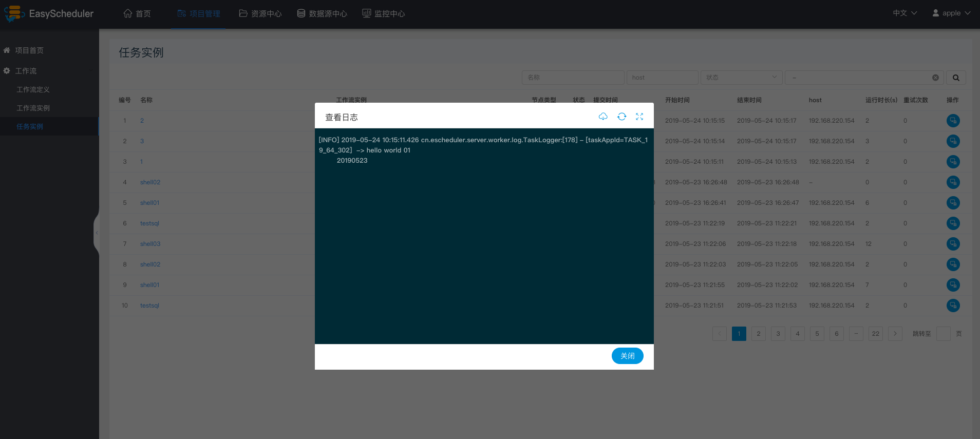Click host cell in the 10:15:15 row
The width and height of the screenshot is (980, 439).
pyautogui.click(x=832, y=121)
